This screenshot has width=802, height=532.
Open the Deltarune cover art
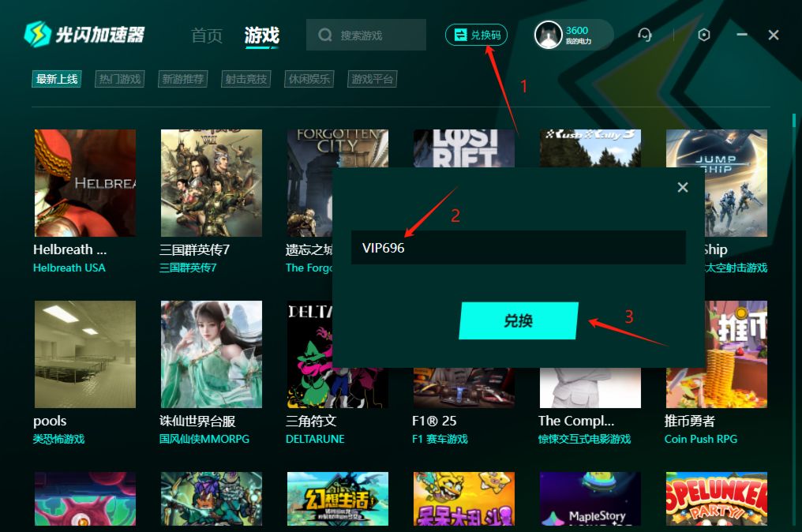pyautogui.click(x=309, y=354)
